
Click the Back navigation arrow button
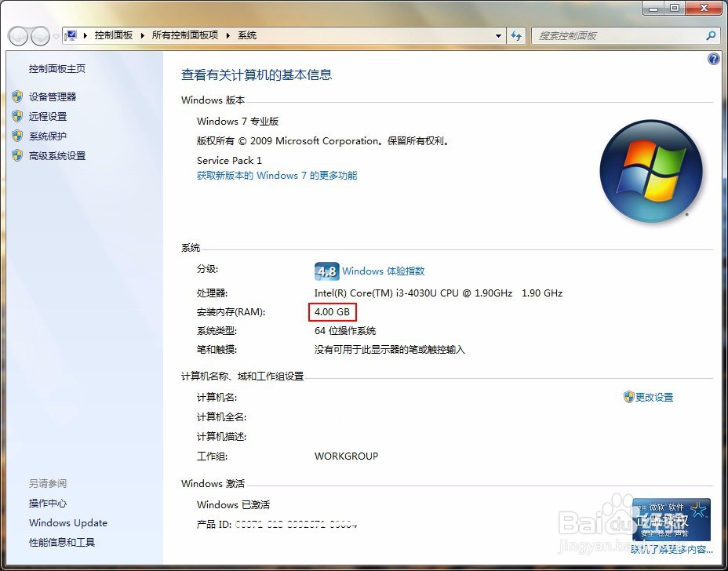[19, 36]
